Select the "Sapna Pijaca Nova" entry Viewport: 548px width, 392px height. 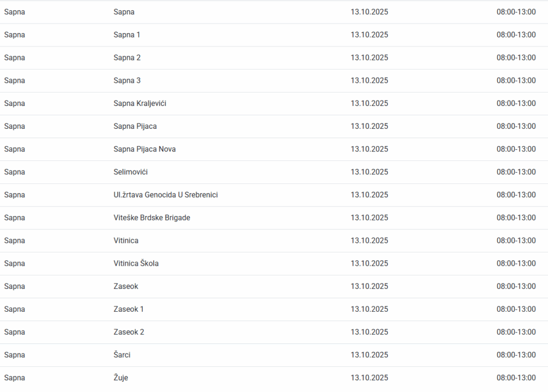click(x=144, y=149)
